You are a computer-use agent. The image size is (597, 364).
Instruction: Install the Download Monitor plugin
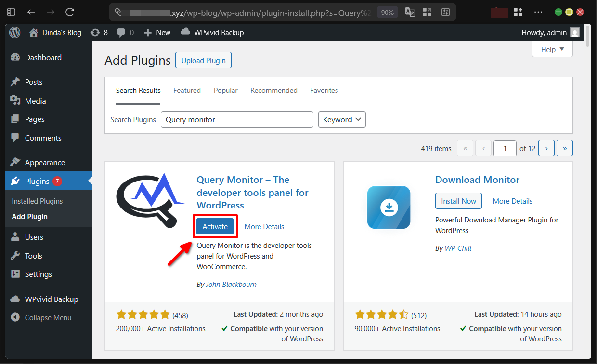coord(458,201)
